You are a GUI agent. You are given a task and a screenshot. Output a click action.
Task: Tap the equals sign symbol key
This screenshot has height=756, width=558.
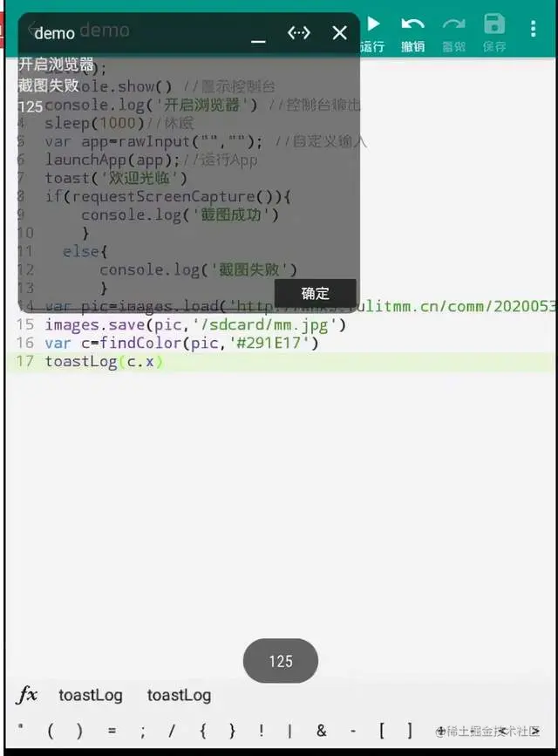(112, 731)
